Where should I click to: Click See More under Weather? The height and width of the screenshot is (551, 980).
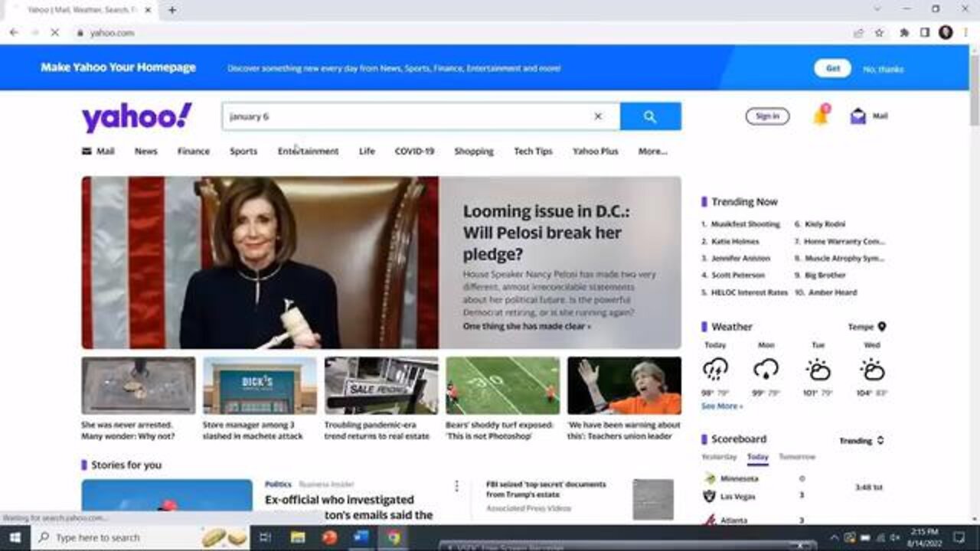pos(722,406)
